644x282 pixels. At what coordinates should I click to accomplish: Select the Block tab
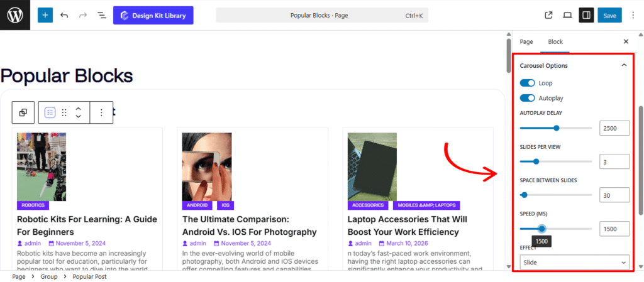[555, 41]
